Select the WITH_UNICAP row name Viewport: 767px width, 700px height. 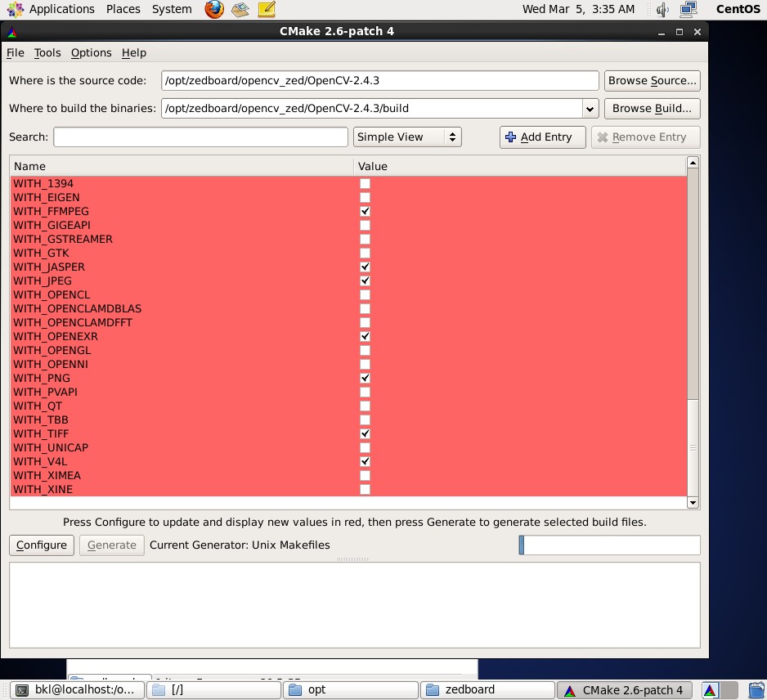click(x=51, y=447)
